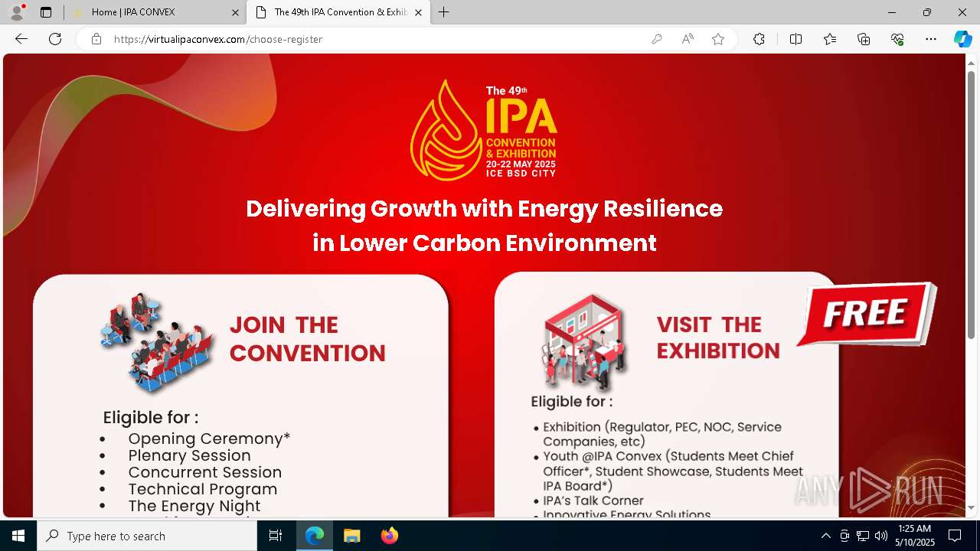980x551 pixels.
Task: Open the notification center icon
Action: [955, 536]
